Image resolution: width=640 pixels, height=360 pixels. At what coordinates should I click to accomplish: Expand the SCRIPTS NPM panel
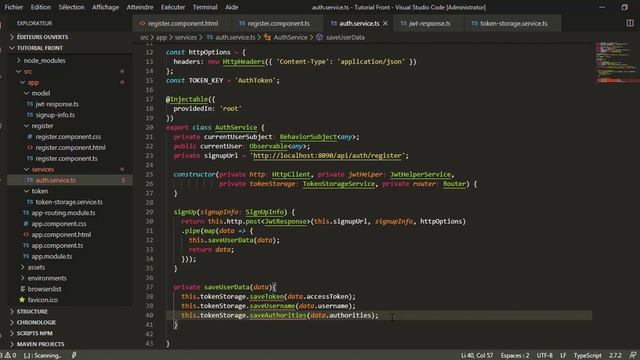pyautogui.click(x=35, y=333)
